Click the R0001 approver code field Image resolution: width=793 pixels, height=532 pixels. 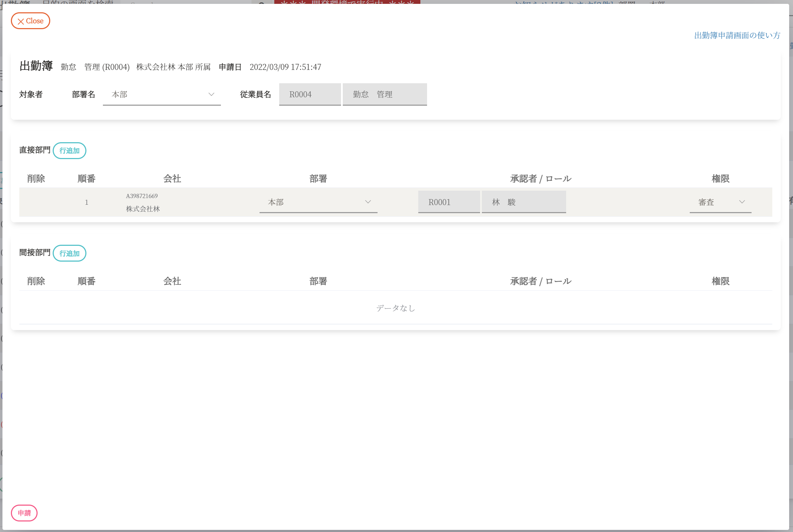[449, 202]
